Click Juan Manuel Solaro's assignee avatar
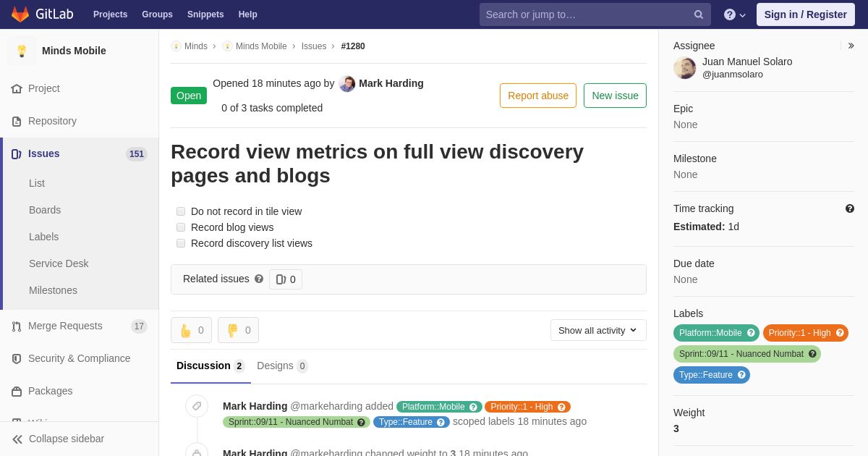 pos(684,68)
